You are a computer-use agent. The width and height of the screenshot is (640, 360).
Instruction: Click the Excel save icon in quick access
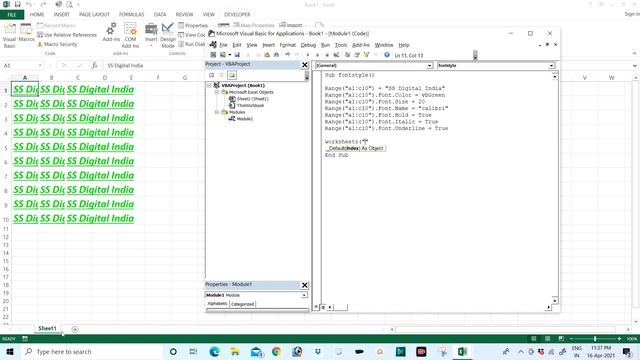click(18, 4)
